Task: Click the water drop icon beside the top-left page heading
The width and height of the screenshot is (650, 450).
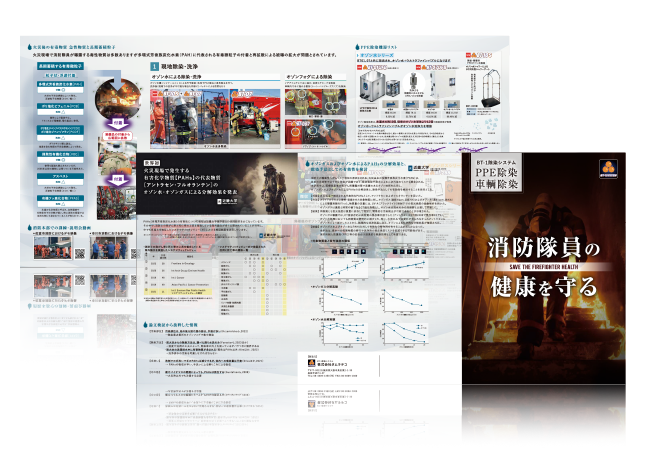Action: [x=29, y=48]
